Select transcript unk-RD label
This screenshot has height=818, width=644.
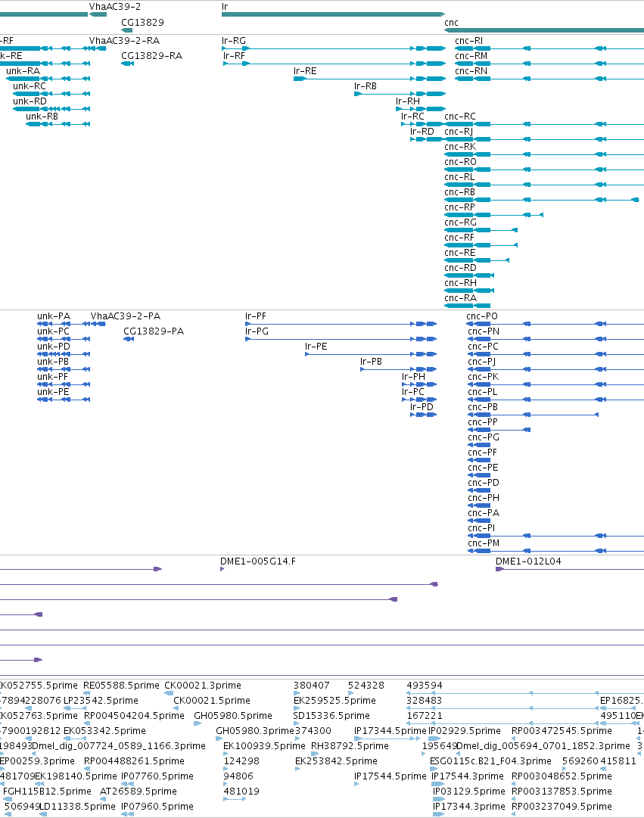click(30, 101)
